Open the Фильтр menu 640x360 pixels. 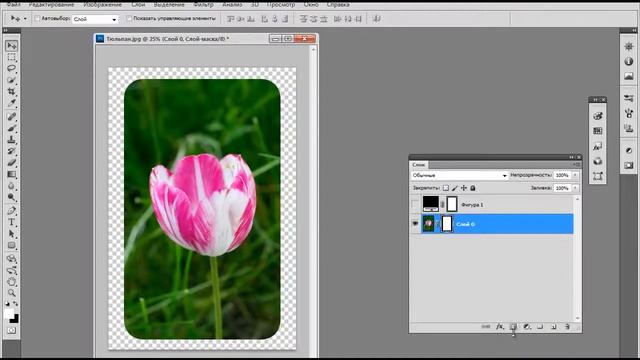click(x=203, y=4)
